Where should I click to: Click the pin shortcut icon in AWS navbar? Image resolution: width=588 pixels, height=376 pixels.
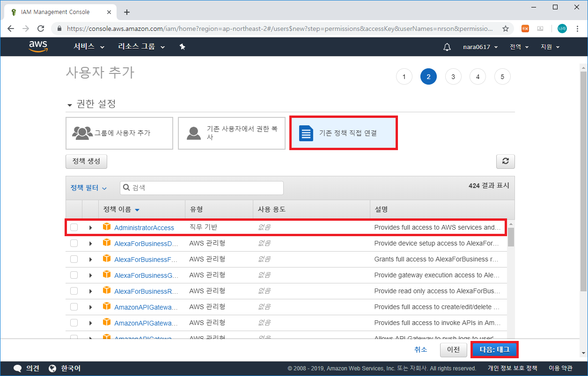(183, 47)
